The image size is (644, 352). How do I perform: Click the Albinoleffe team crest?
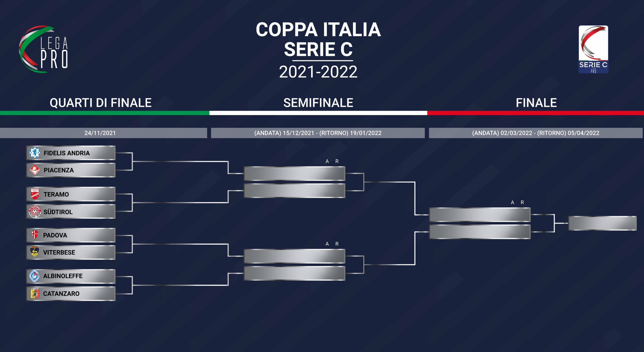[x=35, y=276]
